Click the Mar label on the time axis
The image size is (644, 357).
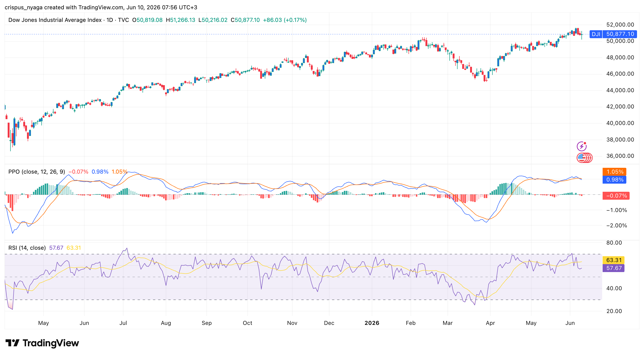448,323
